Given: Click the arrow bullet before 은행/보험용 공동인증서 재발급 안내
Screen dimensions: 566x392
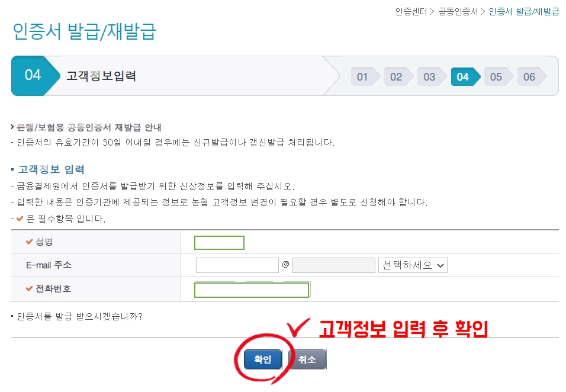Looking at the screenshot, I should click(12, 127).
